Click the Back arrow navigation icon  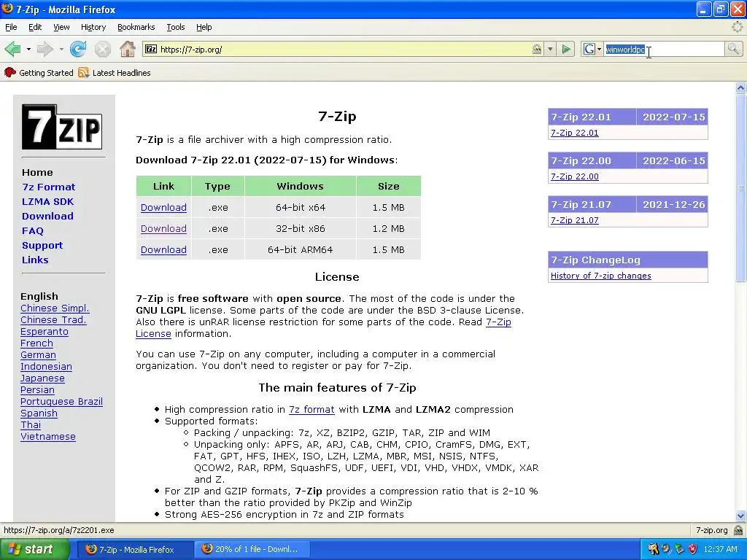(x=12, y=49)
